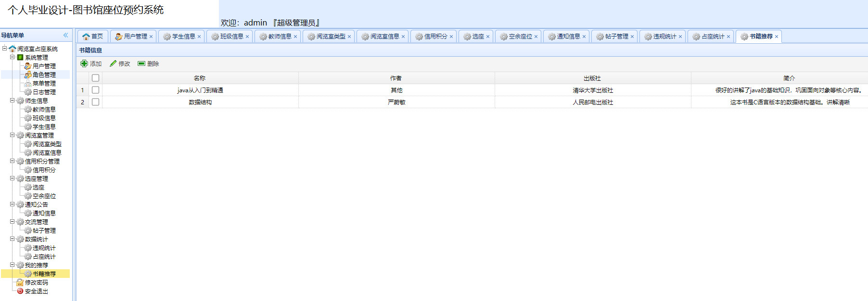Collapse the 我的推荐 tree node
The height and width of the screenshot is (301, 868).
pos(13,265)
